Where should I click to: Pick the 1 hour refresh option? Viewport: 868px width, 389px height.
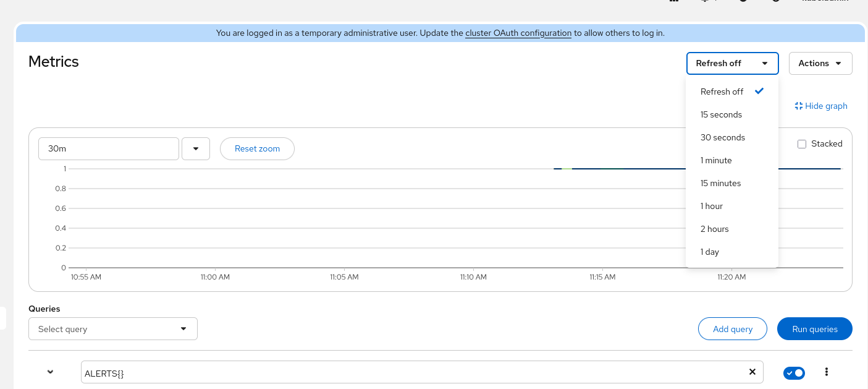point(712,206)
